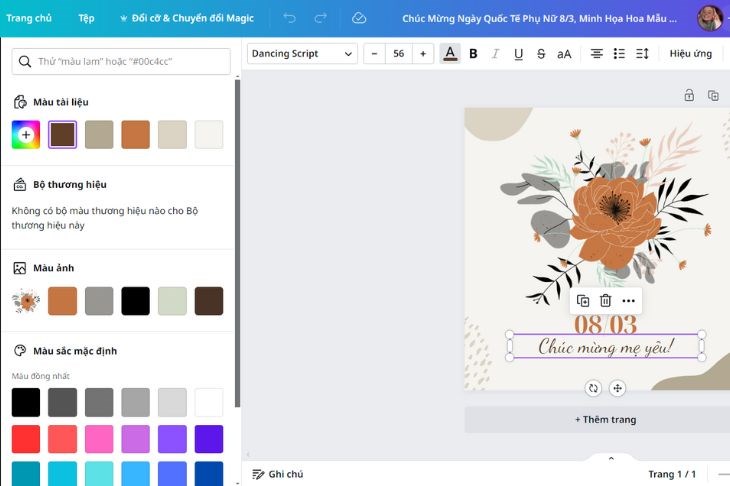This screenshot has width=730, height=486.
Task: Click the bulleted list icon
Action: (620, 54)
